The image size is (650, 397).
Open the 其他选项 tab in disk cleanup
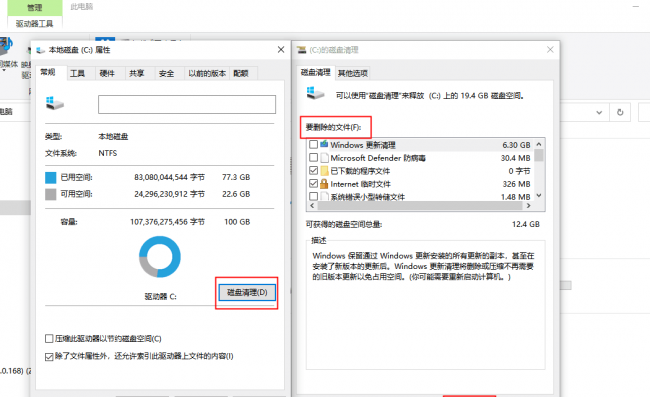[352, 73]
